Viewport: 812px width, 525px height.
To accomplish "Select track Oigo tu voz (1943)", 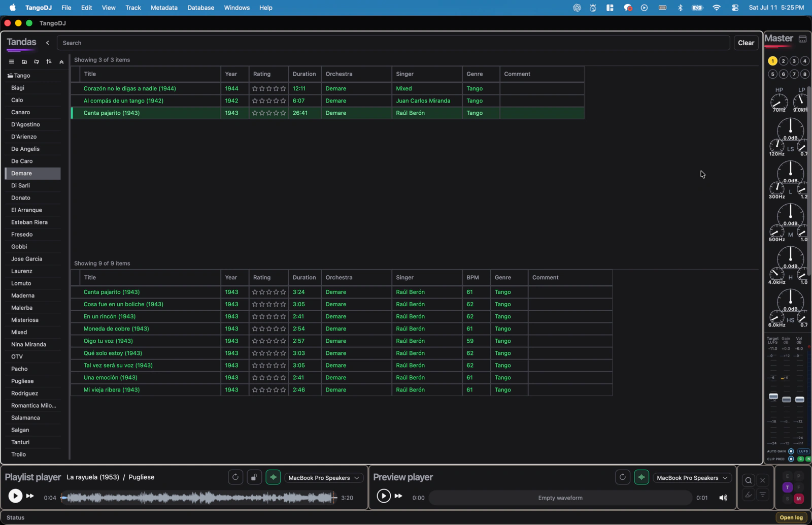I will pyautogui.click(x=342, y=341).
